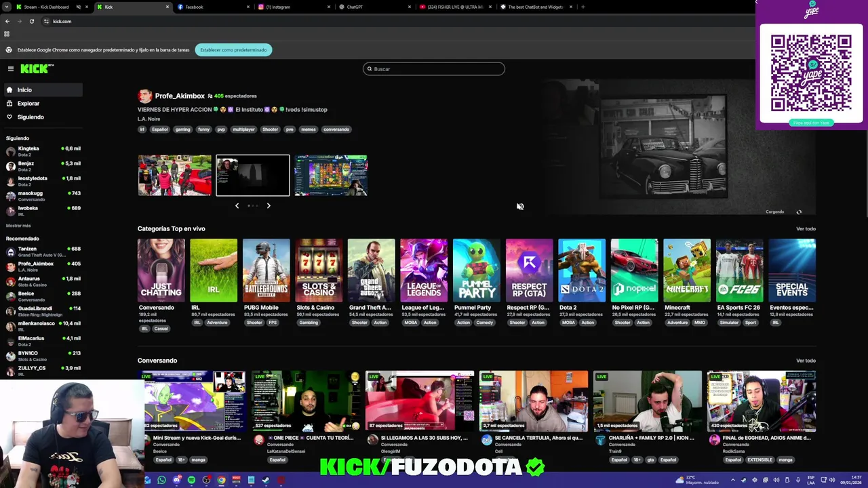Open Dota 2 category card
Image resolution: width=868 pixels, height=488 pixels.
click(x=581, y=270)
